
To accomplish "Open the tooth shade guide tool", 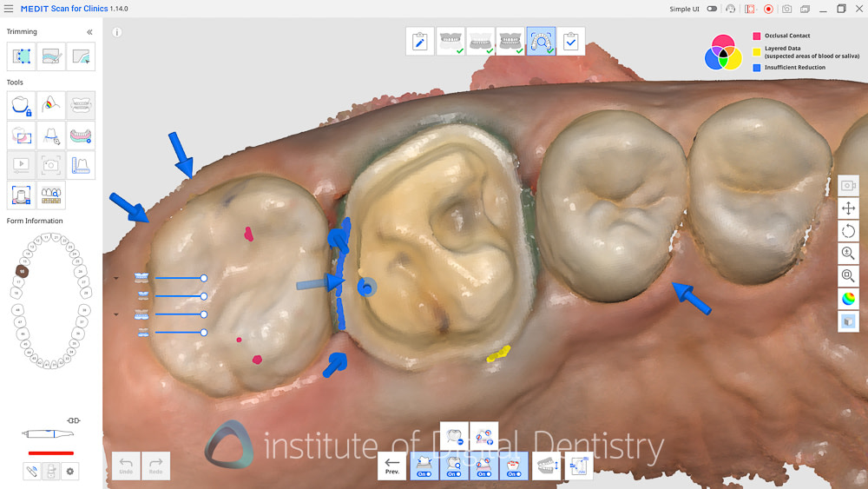I will [51, 195].
